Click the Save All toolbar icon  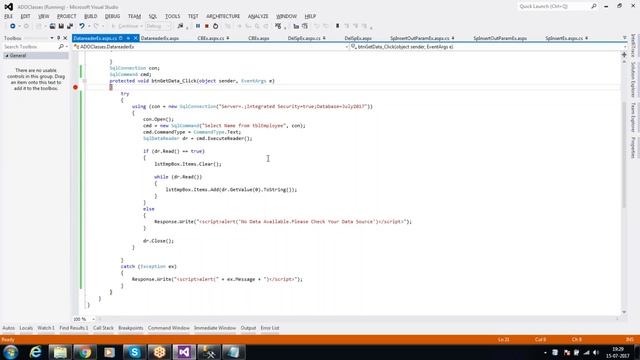pyautogui.click(x=70, y=26)
